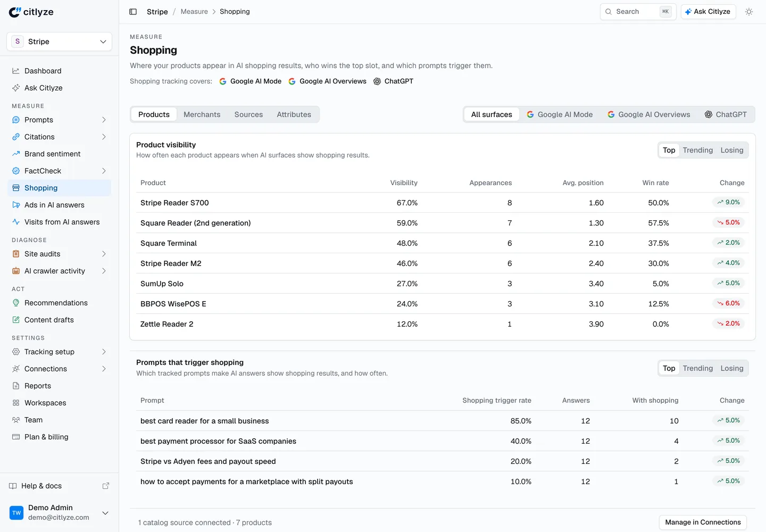Filter surfaces to ChatGPT
The height and width of the screenshot is (532, 766).
click(726, 114)
